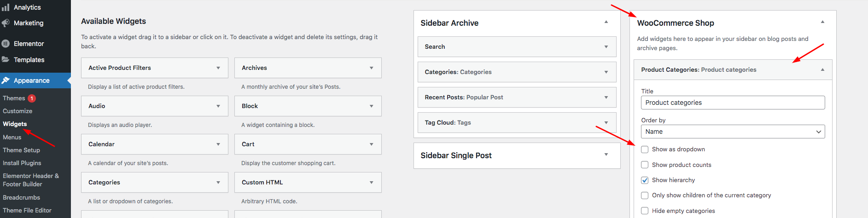Collapse the Sidebar Archive panel arrow
This screenshot has height=218, width=868.
[x=606, y=22]
